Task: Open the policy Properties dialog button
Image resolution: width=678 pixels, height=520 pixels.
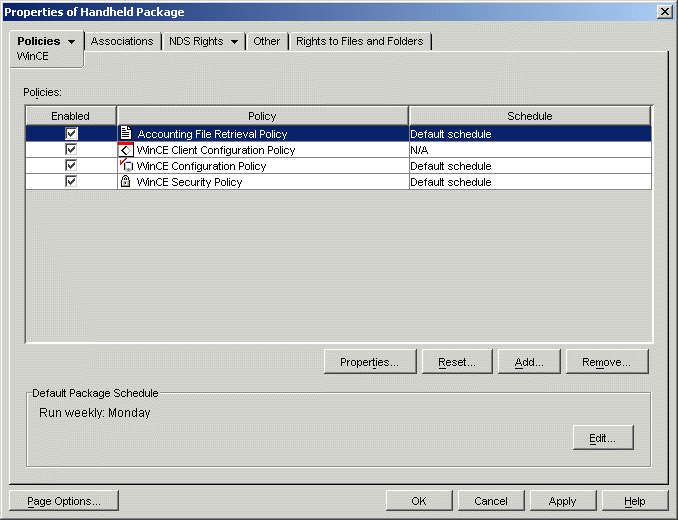Action: pyautogui.click(x=370, y=362)
